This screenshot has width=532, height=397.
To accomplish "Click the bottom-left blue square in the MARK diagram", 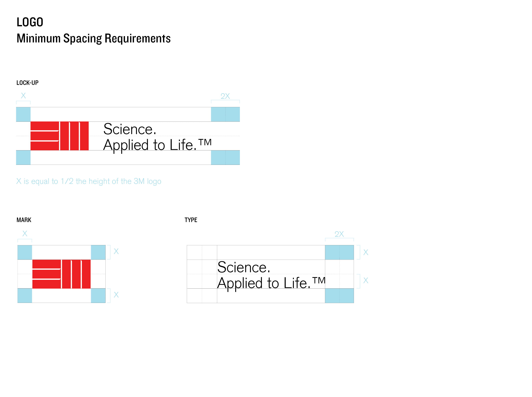I will pyautogui.click(x=25, y=295).
